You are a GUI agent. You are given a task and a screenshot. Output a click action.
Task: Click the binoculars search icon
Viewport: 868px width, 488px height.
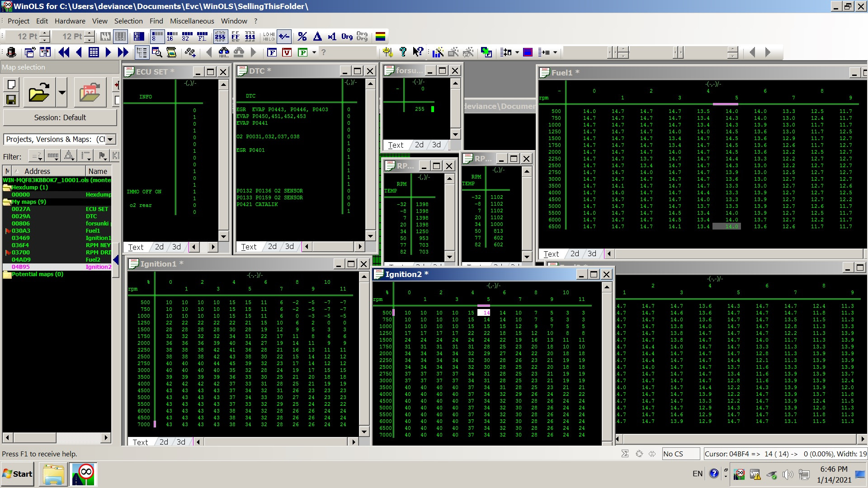(223, 52)
